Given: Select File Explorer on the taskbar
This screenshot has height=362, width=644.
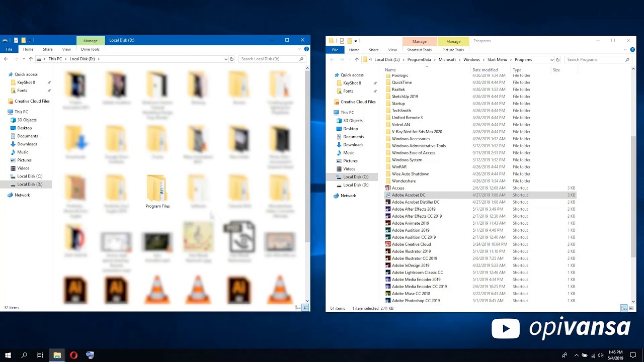Looking at the screenshot, I should (x=57, y=355).
